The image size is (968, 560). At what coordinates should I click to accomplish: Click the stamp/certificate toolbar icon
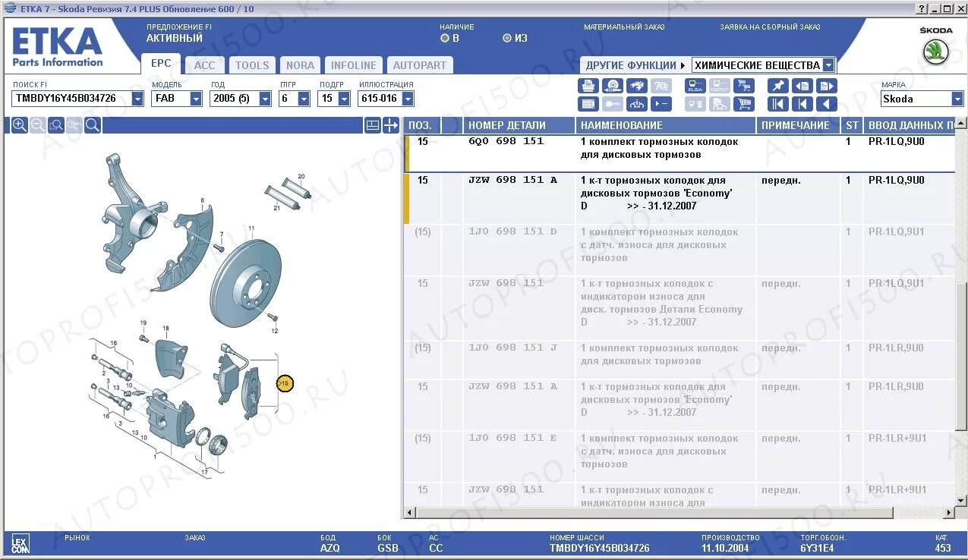pos(613,87)
